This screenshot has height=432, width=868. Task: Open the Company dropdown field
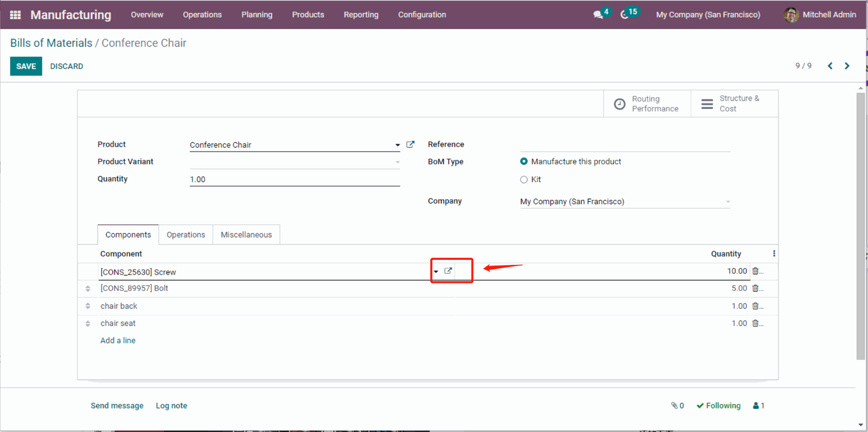tap(624, 202)
